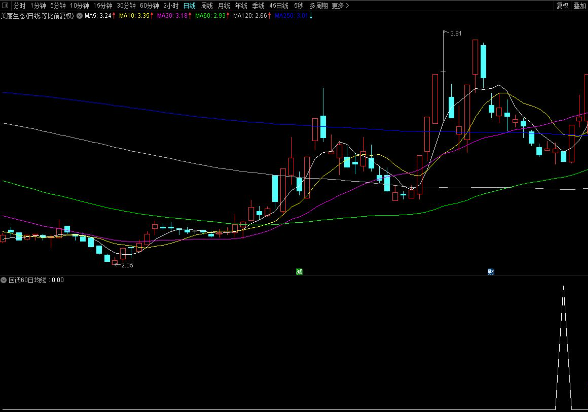
Task: Select the highlighted 日线 tab
Action: (189, 6)
